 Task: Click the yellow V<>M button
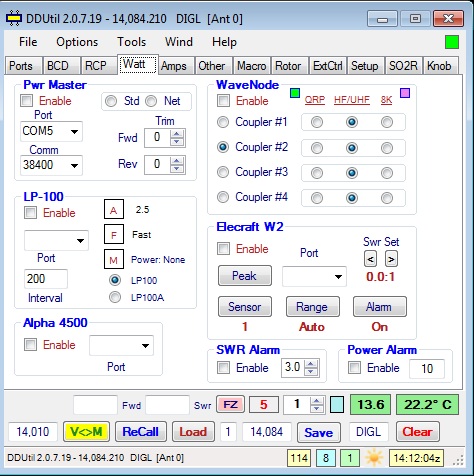86,432
